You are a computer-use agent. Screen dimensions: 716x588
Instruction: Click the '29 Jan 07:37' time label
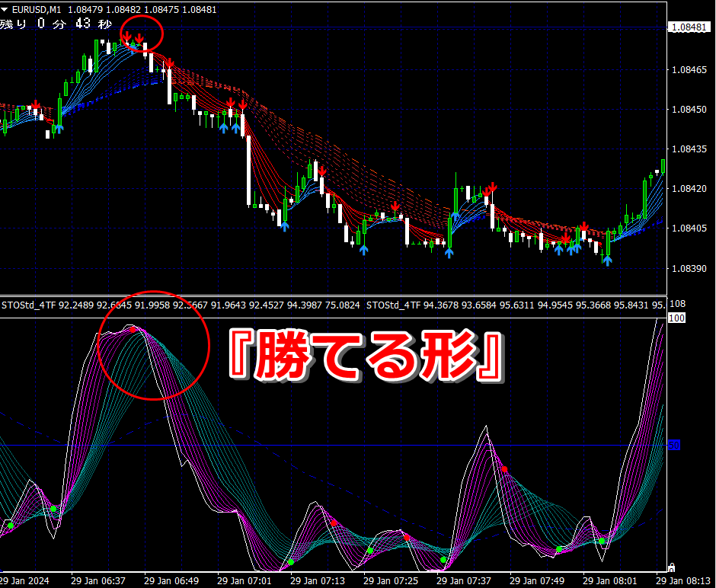pos(463,580)
